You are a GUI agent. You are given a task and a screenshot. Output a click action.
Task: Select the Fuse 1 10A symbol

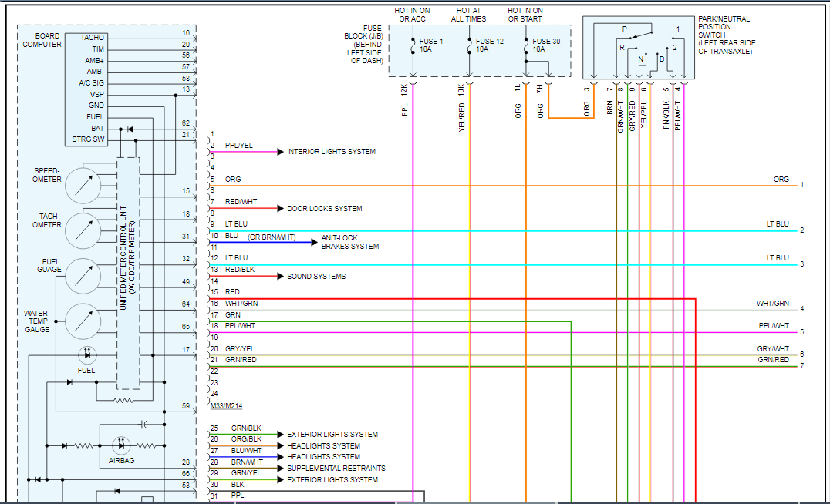coord(413,45)
